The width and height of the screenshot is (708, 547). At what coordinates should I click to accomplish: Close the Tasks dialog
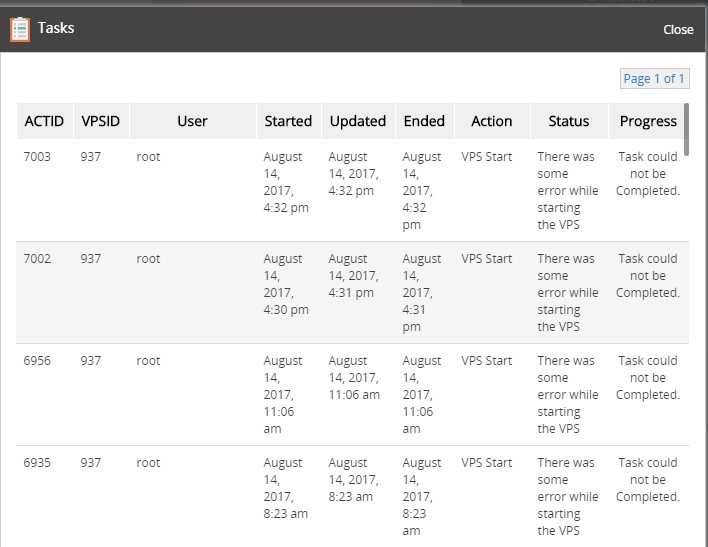pyautogui.click(x=678, y=29)
